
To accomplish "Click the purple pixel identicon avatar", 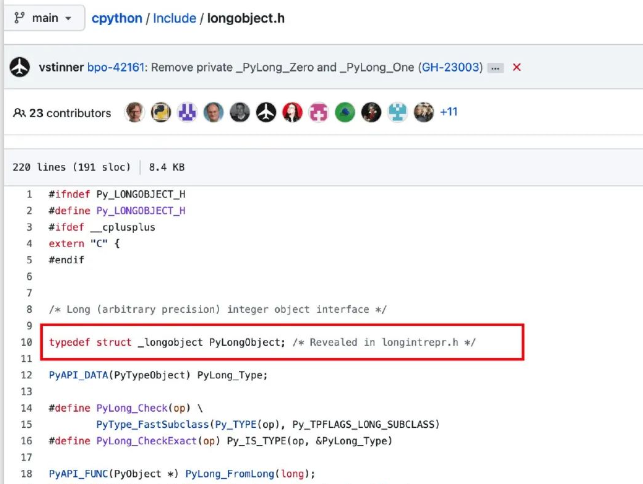I will click(x=187, y=112).
